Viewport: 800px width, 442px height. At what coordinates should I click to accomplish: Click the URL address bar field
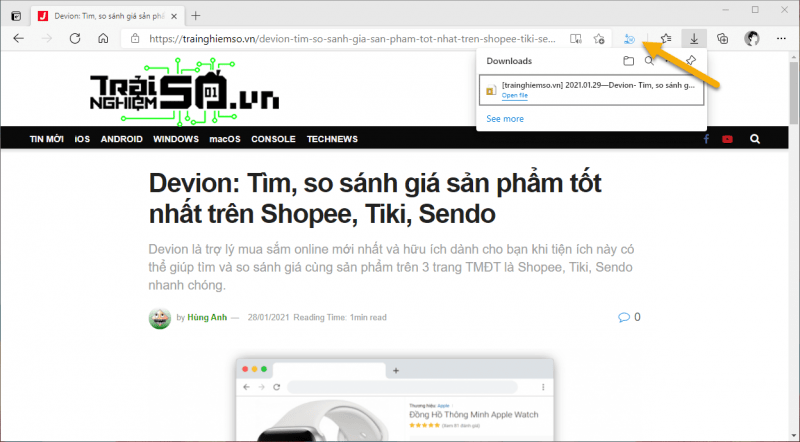coord(350,39)
